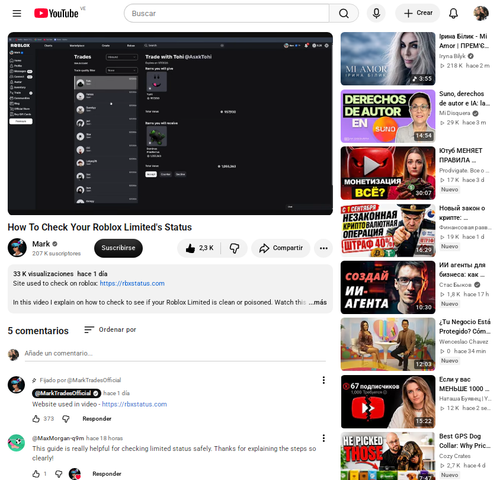Viewport: 500px width, 480px height.
Task: Open Wenceslao Chavez channel name
Action: [463, 342]
